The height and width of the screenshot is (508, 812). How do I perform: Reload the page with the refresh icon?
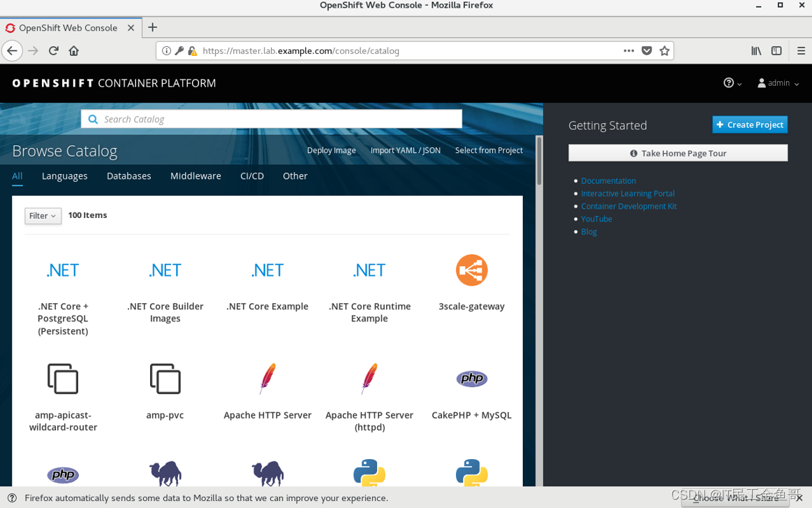point(53,51)
